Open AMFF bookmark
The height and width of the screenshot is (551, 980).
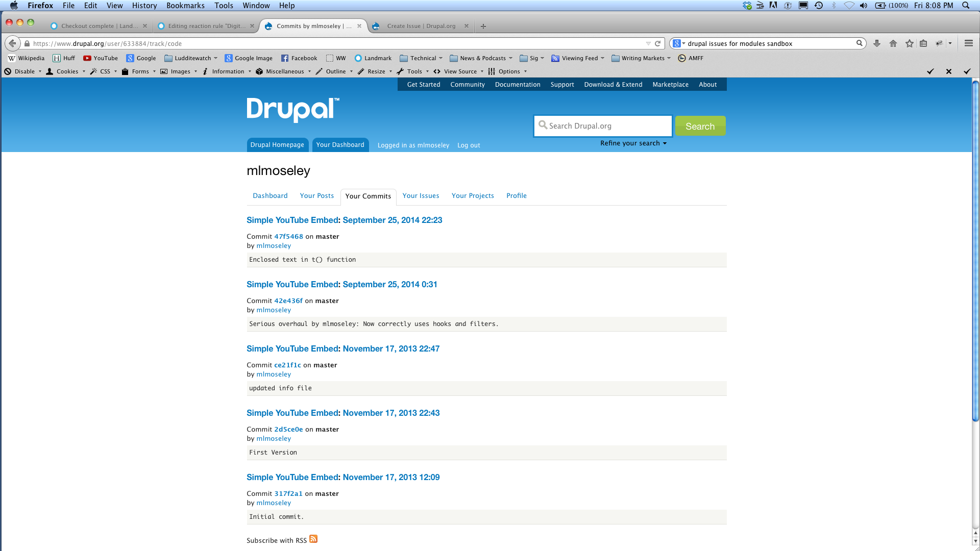tap(691, 58)
